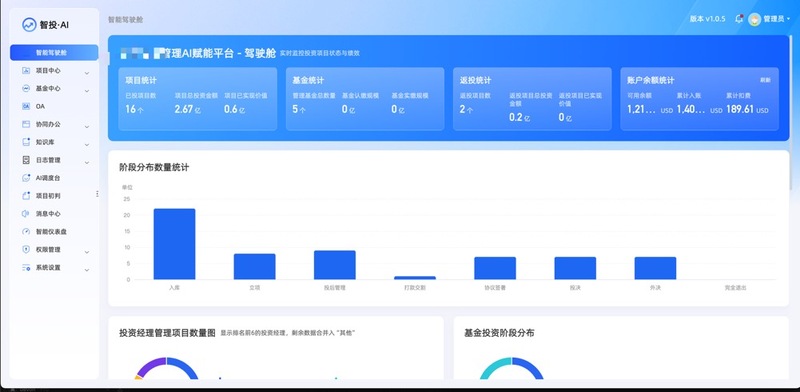
Task: Expand the 基金中心 menu chevron
Action: (87, 91)
